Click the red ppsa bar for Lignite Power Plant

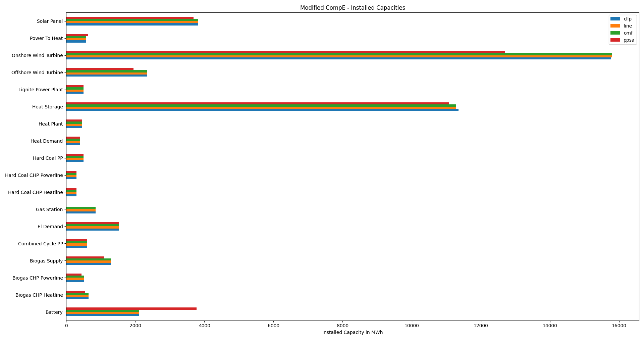click(x=75, y=86)
